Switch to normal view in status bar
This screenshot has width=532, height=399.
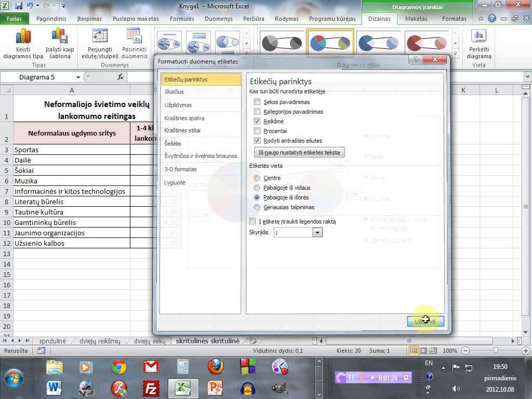(414, 351)
